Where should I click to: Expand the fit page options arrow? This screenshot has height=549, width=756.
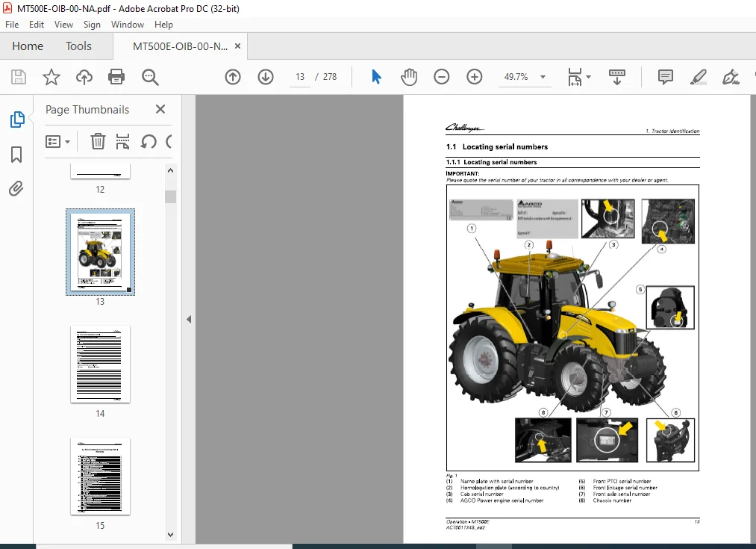[x=588, y=77]
